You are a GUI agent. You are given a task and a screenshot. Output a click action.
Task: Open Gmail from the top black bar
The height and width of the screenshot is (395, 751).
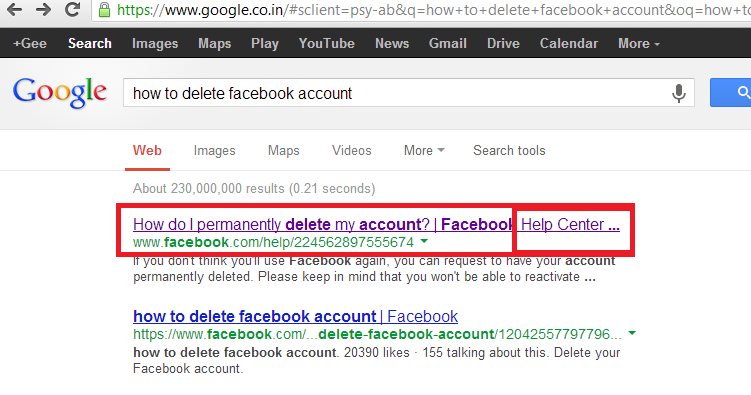[448, 44]
